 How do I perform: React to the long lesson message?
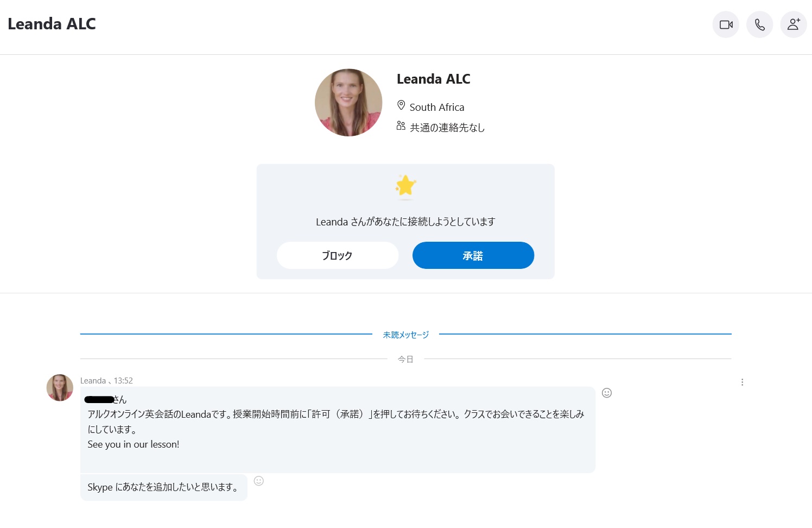click(607, 393)
